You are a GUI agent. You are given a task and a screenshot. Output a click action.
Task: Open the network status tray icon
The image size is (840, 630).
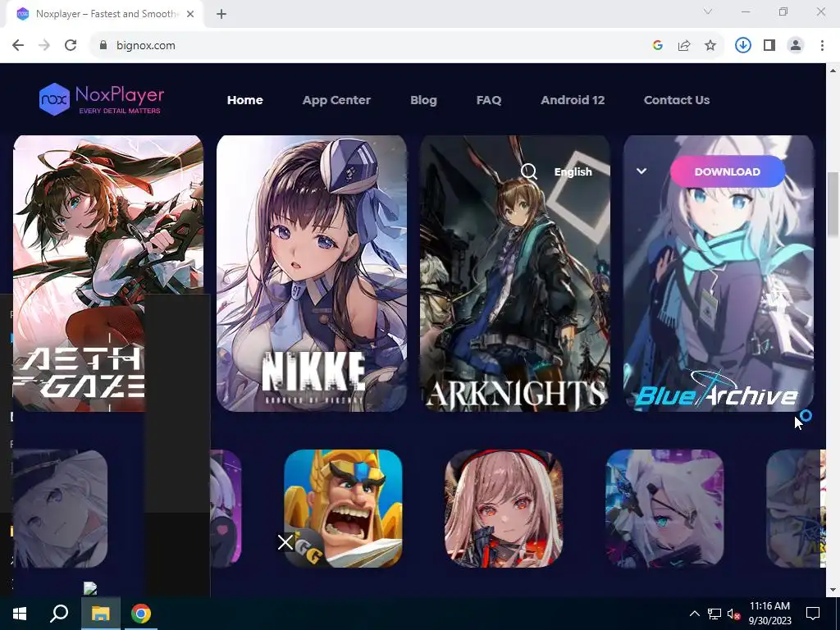click(x=714, y=614)
